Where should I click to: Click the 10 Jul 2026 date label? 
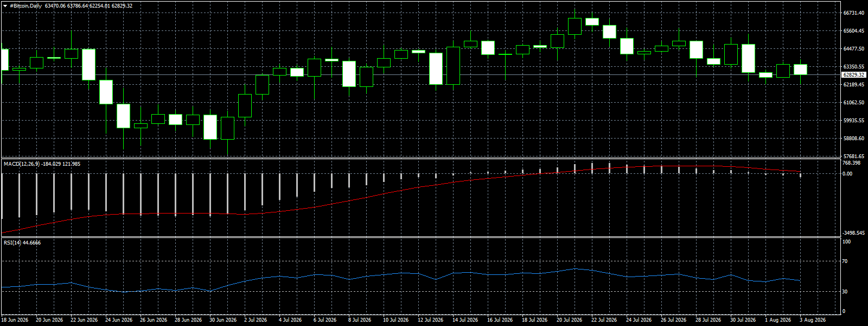tap(397, 320)
